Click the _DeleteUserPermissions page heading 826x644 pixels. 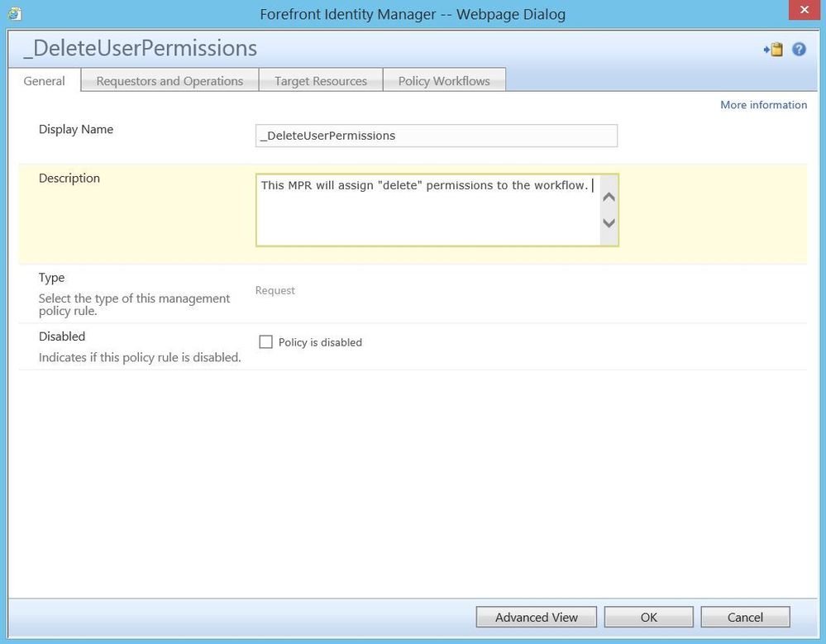coord(141,49)
